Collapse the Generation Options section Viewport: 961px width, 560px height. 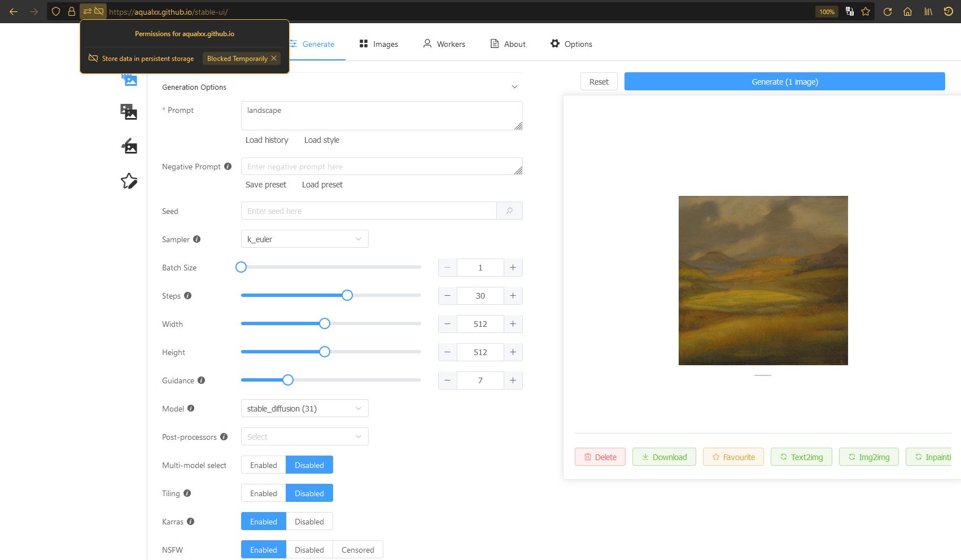point(514,86)
